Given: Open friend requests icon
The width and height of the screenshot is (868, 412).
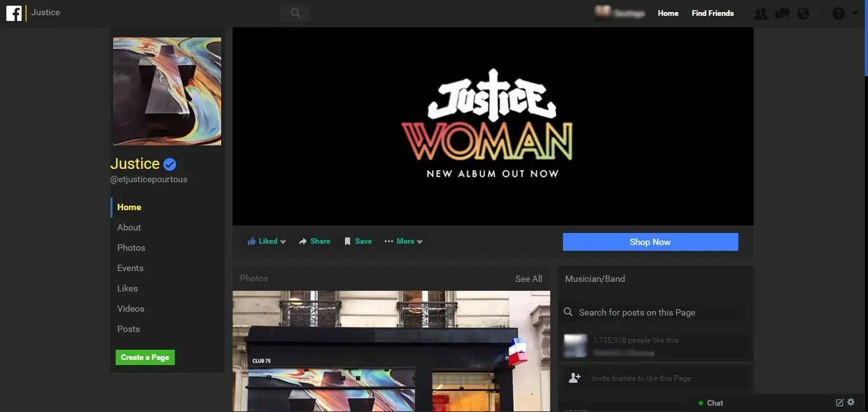Looking at the screenshot, I should pos(761,13).
